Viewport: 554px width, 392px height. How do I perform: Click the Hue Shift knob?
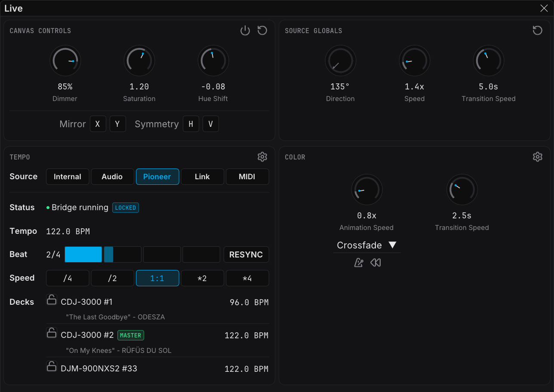tap(213, 61)
